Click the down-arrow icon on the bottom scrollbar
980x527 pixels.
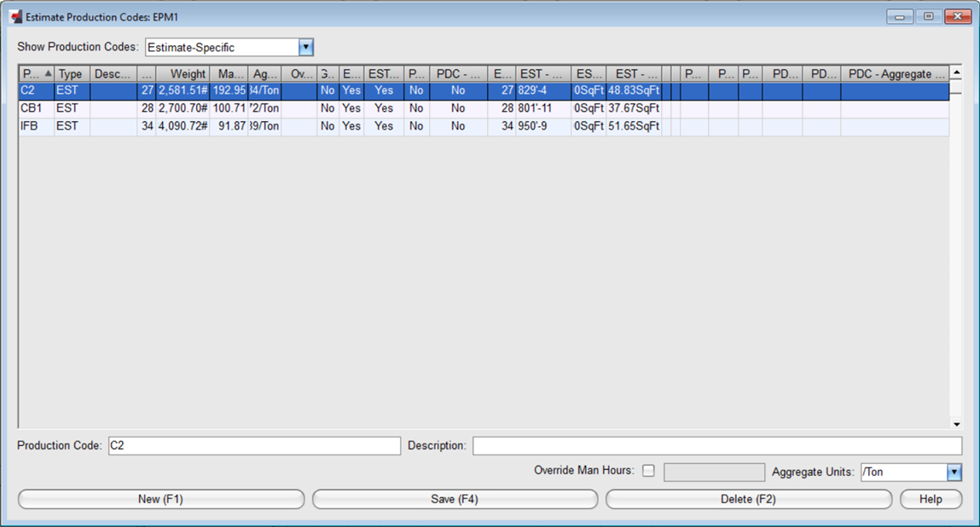point(957,425)
